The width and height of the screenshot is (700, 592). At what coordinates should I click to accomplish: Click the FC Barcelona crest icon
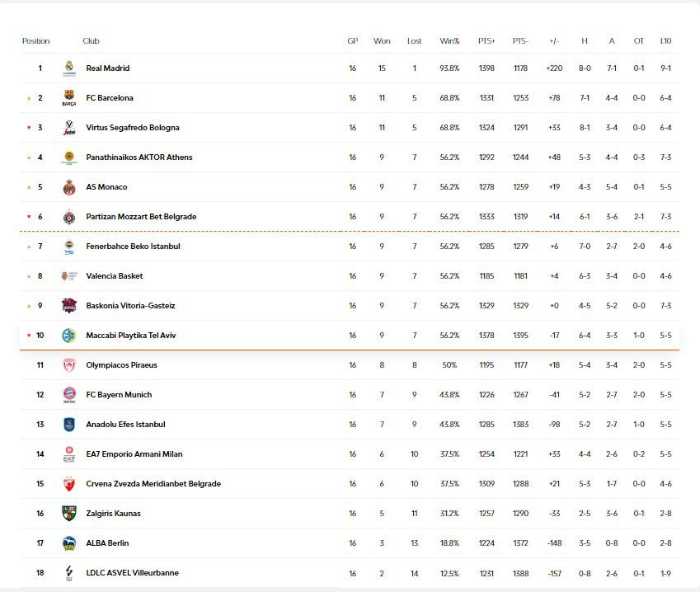click(x=69, y=98)
